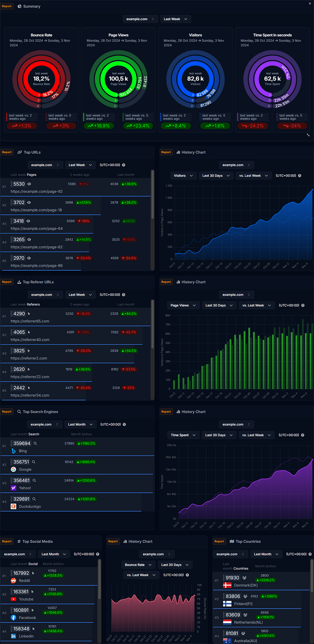Click the Reddit logo icon

[14, 581]
